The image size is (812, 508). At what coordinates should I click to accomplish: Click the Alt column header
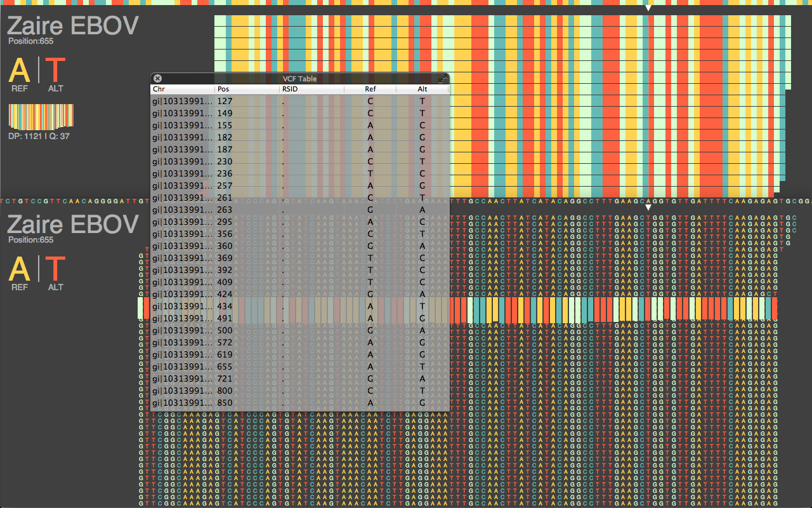click(422, 90)
